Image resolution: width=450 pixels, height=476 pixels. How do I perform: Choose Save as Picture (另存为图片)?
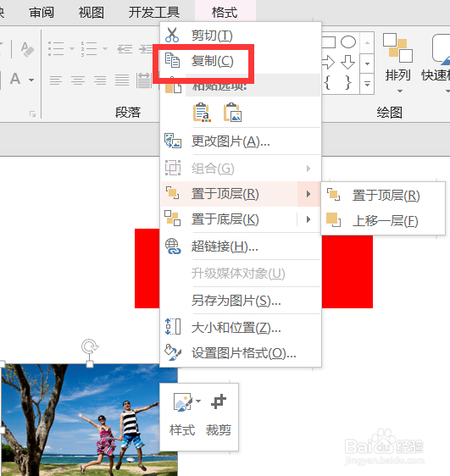(241, 301)
